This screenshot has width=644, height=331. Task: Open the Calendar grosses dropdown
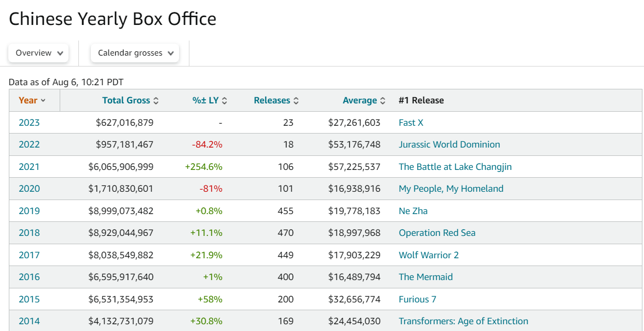[x=135, y=53]
